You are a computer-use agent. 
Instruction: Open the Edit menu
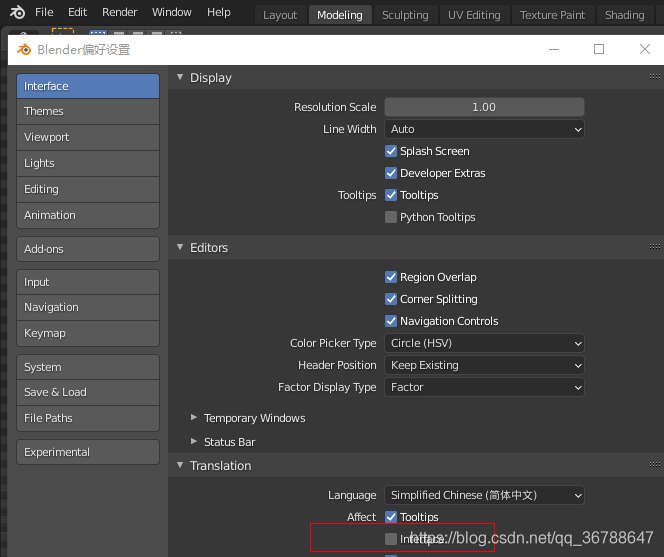(77, 12)
